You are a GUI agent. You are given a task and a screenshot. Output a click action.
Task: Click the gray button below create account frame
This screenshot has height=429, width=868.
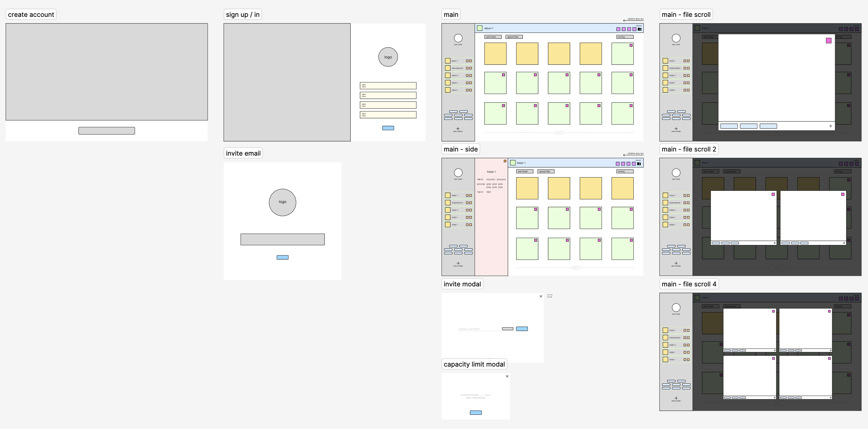(x=107, y=131)
